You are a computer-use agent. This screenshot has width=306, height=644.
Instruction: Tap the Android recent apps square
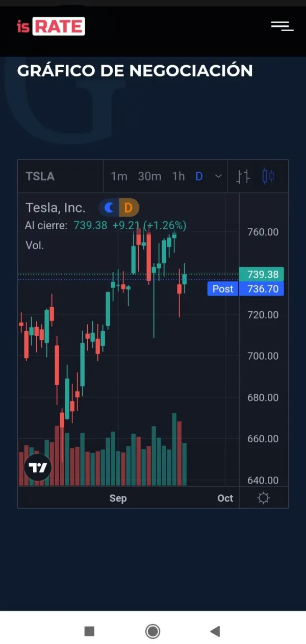(89, 632)
